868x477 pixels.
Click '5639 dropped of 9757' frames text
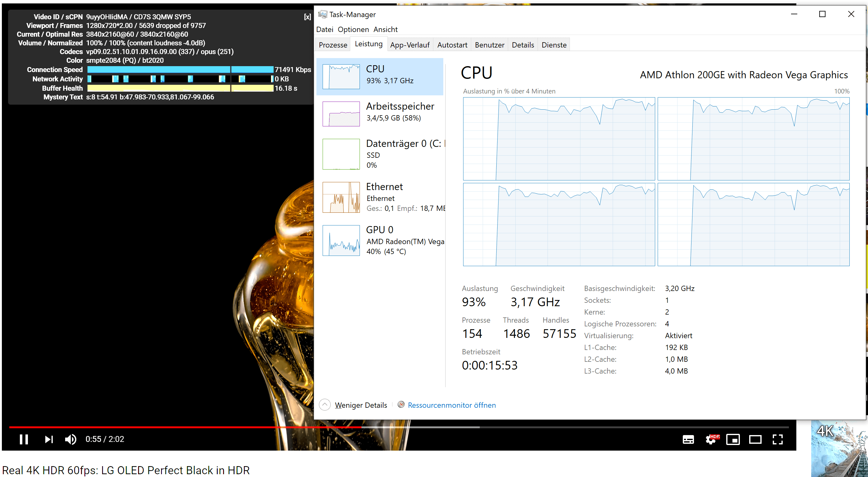click(172, 26)
